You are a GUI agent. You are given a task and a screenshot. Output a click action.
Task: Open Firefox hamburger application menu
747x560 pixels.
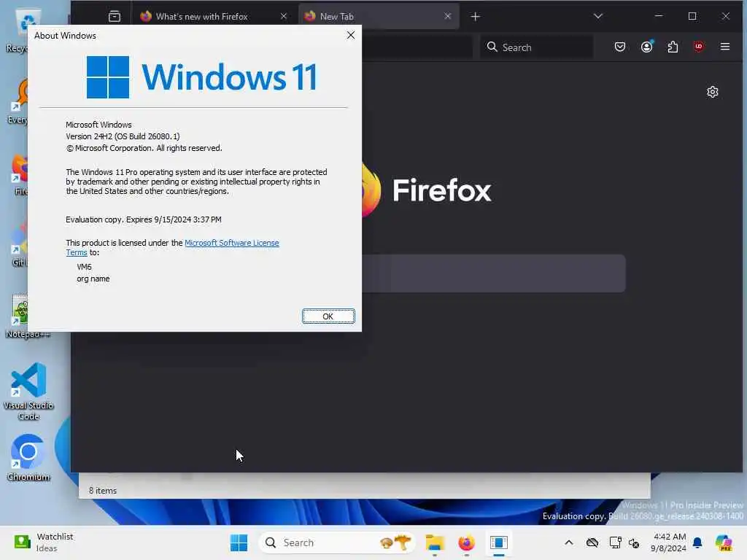725,47
